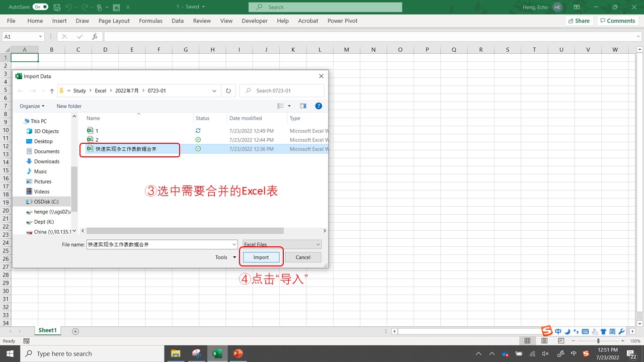Image resolution: width=644 pixels, height=362 pixels.
Task: Open the Power Pivot tab
Action: (343, 21)
